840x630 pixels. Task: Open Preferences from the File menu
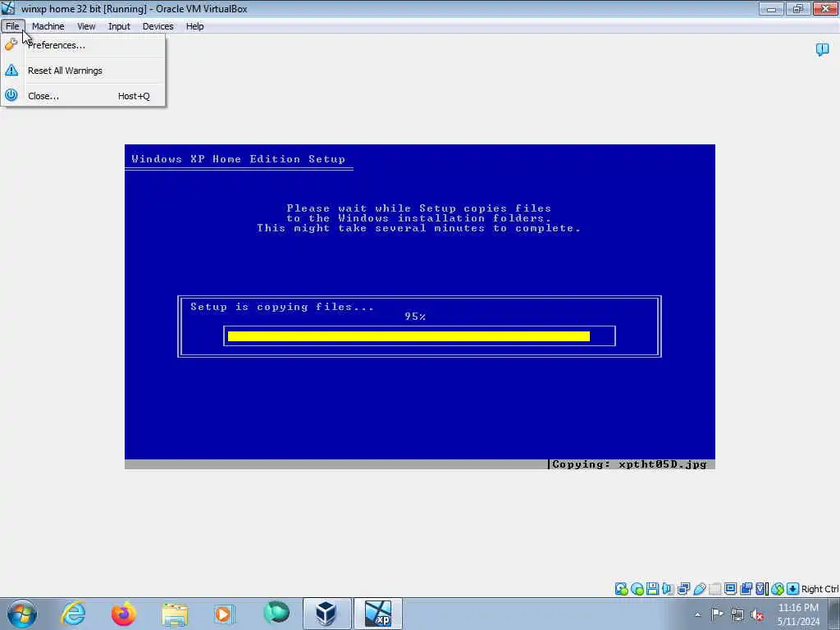pyautogui.click(x=83, y=45)
